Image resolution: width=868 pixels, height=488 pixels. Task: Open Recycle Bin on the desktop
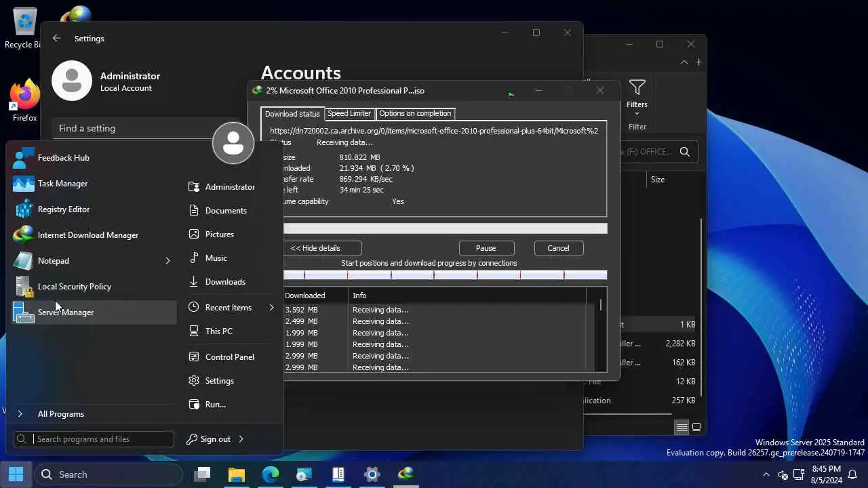pyautogui.click(x=23, y=28)
